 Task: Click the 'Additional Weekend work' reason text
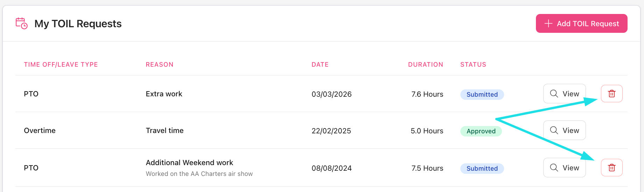(189, 163)
